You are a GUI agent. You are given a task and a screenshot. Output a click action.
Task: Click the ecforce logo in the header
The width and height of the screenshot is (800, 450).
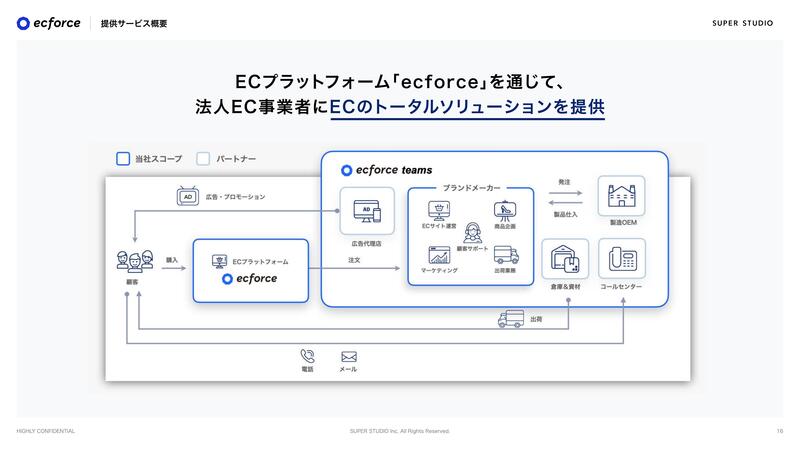(48, 23)
